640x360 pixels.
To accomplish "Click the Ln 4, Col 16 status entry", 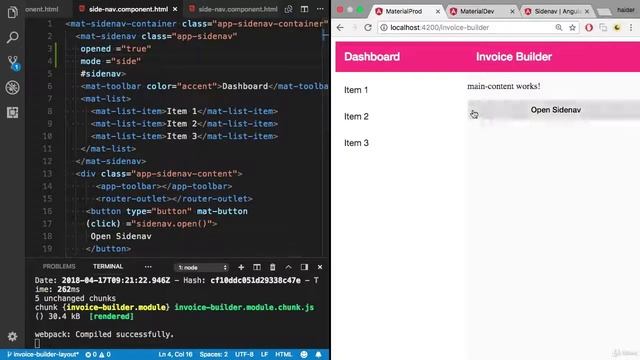I will pyautogui.click(x=175, y=354).
